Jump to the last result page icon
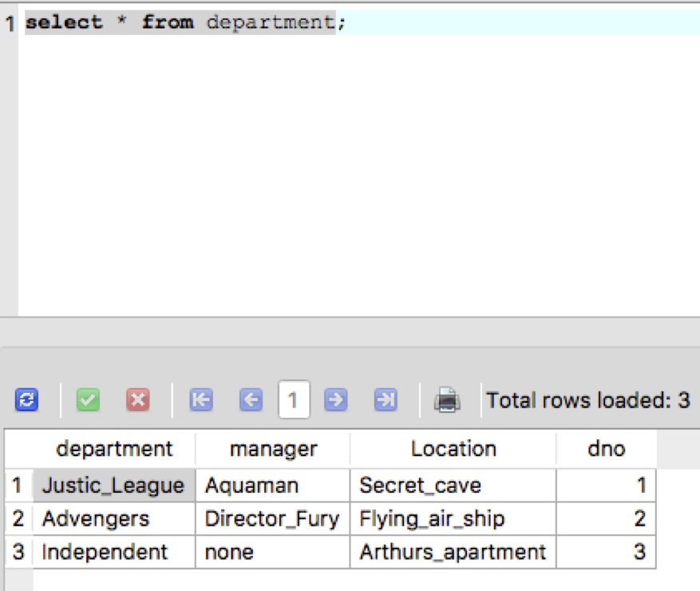The image size is (700, 591). 384,400
